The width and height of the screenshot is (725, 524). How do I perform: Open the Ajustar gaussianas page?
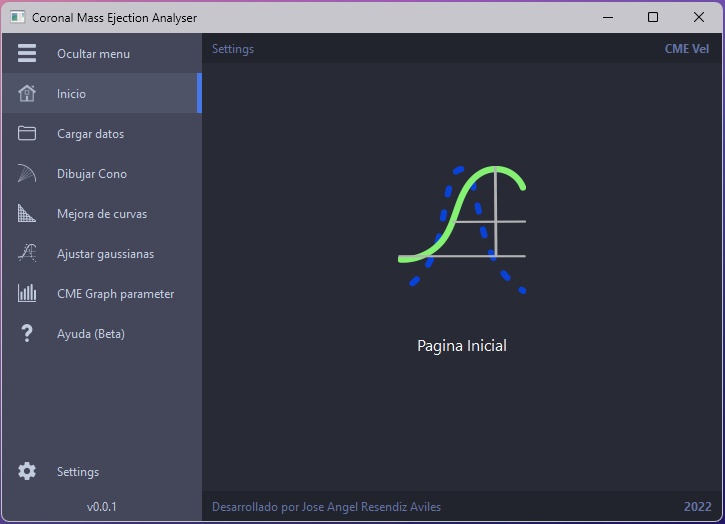point(102,253)
